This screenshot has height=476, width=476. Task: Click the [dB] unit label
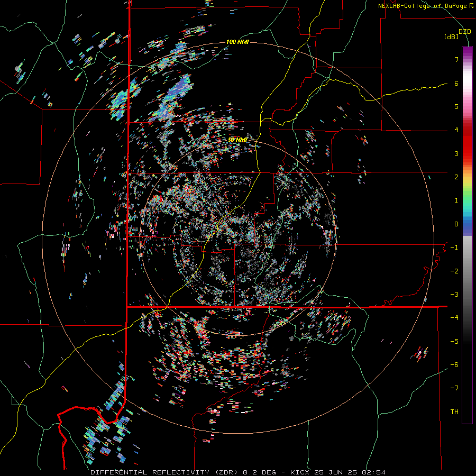tap(452, 37)
